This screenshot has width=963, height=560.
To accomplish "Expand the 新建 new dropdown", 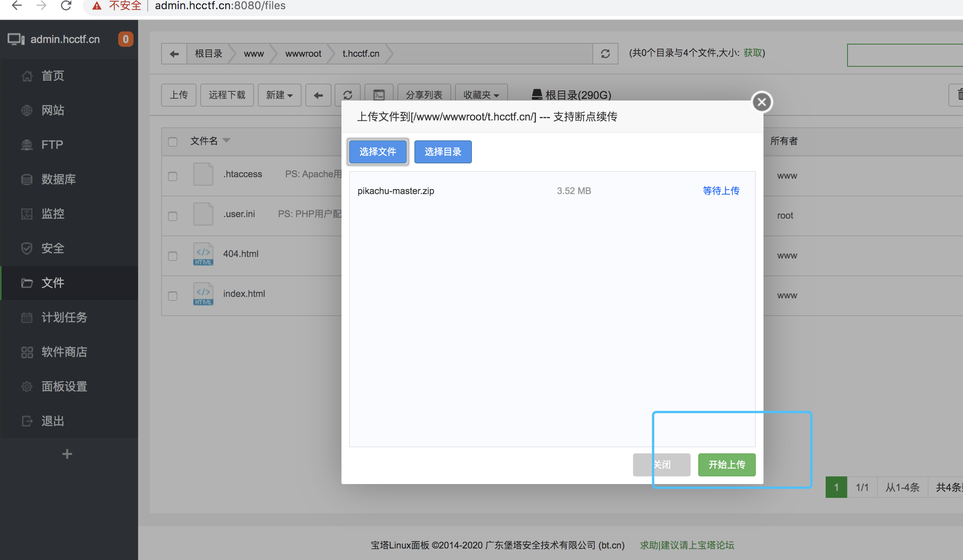I will point(279,95).
